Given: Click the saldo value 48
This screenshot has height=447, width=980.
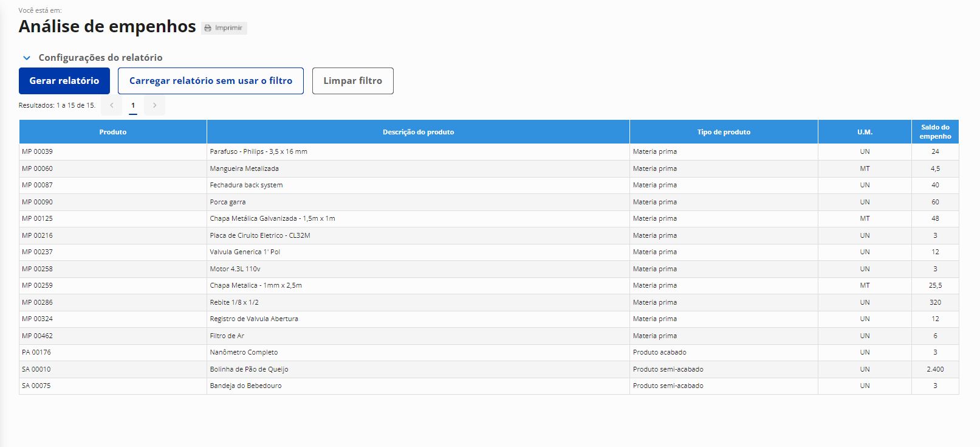Looking at the screenshot, I should [935, 218].
